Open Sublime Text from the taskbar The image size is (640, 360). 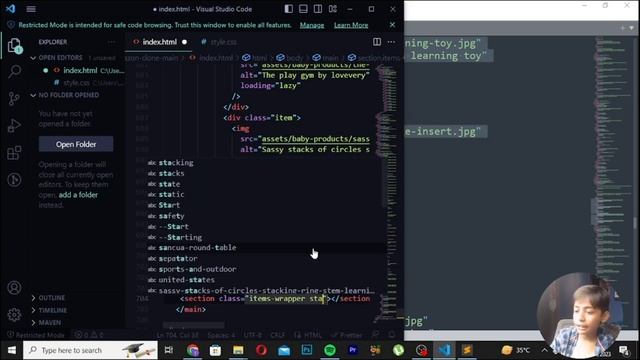coord(467,350)
